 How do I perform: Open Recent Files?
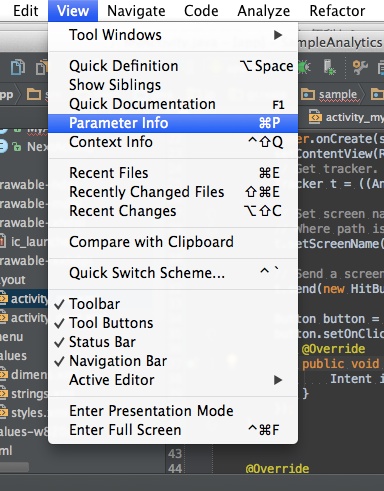[173, 173]
